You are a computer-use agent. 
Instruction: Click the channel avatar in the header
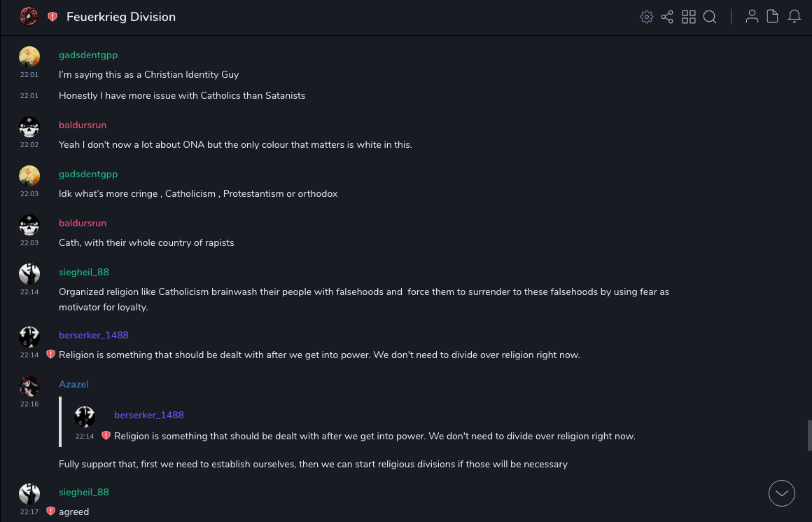pos(29,17)
